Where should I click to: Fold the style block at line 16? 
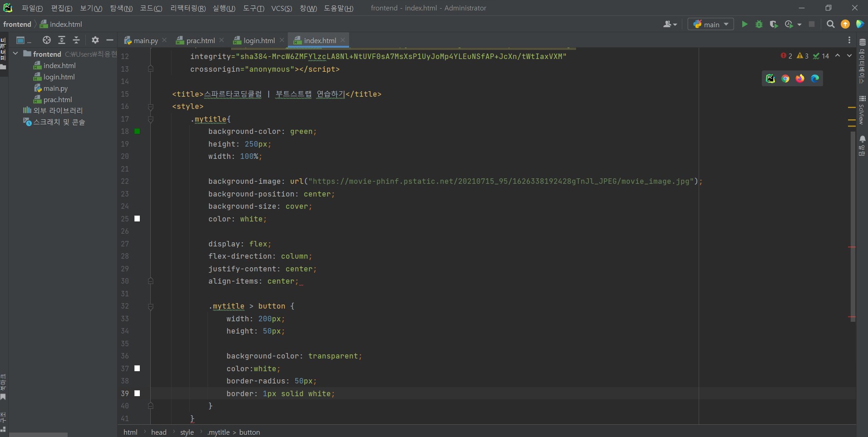(x=151, y=107)
